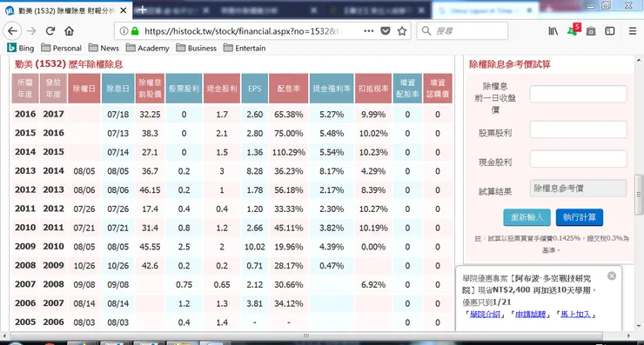Click the 執行計算 calculate button

click(x=580, y=217)
